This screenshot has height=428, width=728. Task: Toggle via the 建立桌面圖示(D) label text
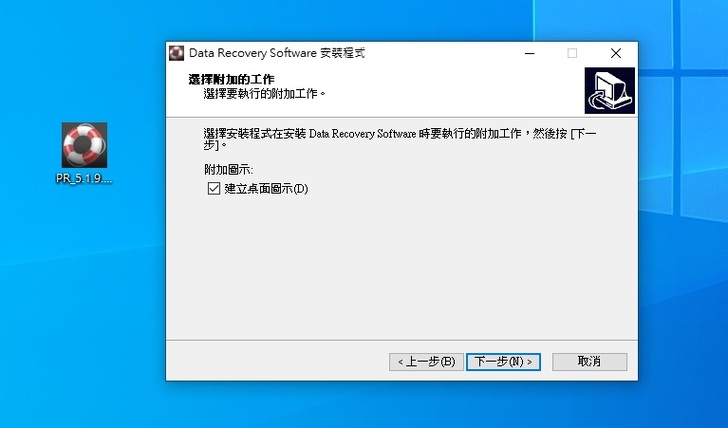click(266, 188)
